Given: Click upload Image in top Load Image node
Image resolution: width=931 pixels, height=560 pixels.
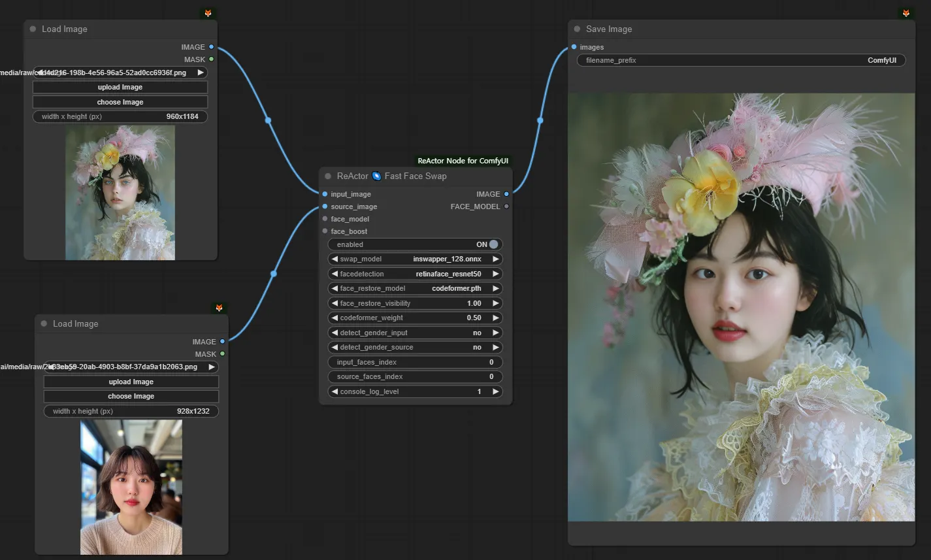Looking at the screenshot, I should (120, 87).
